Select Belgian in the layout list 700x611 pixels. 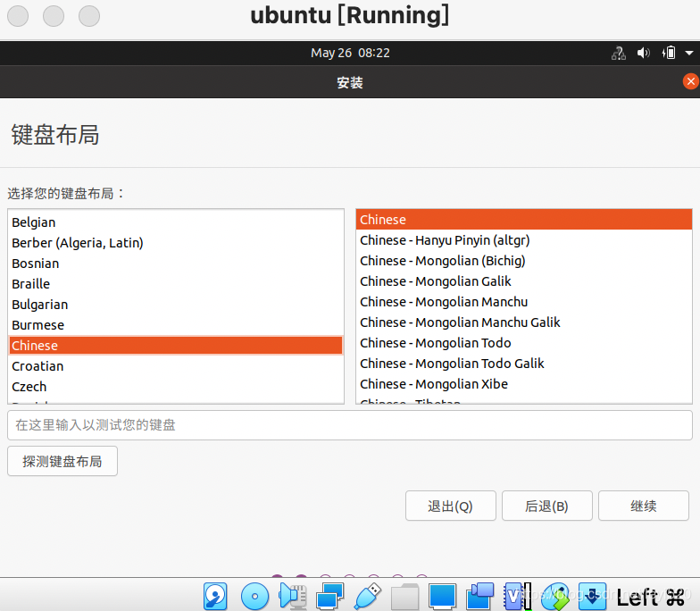point(176,222)
